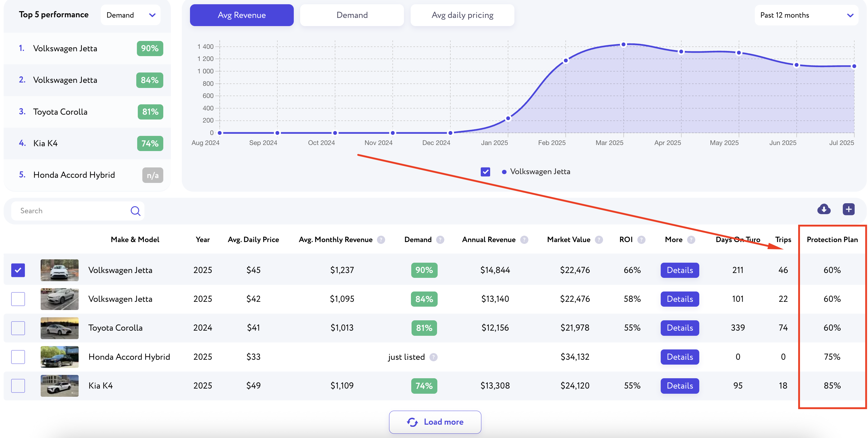This screenshot has height=438, width=868.
Task: Click the 81% demand badge in Corolla row
Action: [424, 328]
